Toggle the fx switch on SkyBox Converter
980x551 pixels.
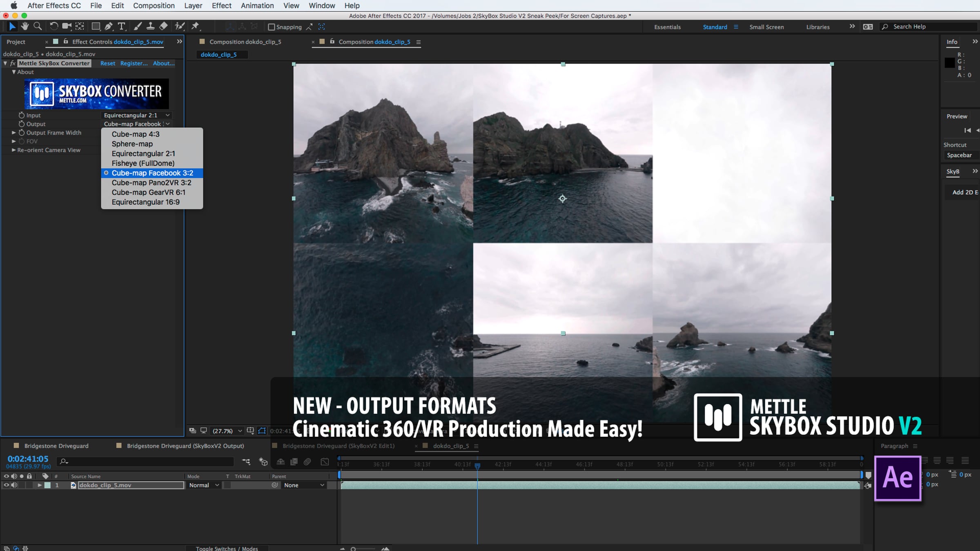13,63
